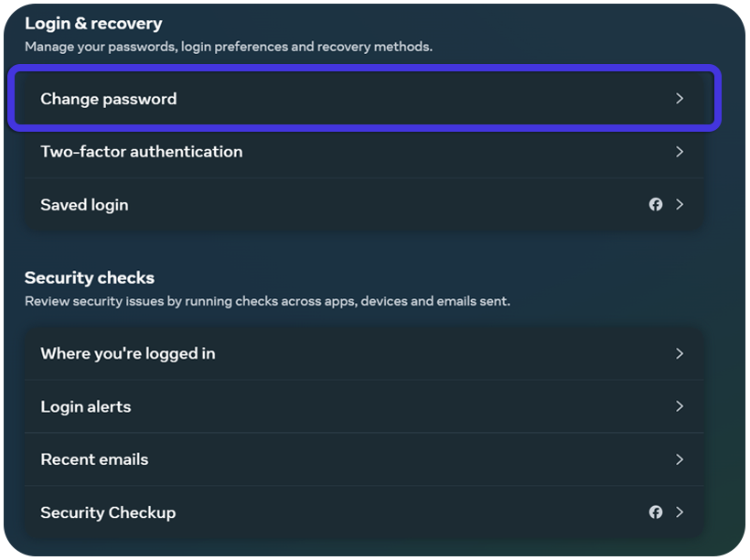The image size is (750, 560).
Task: Click Facebook icon on Saved login row
Action: [x=656, y=205]
